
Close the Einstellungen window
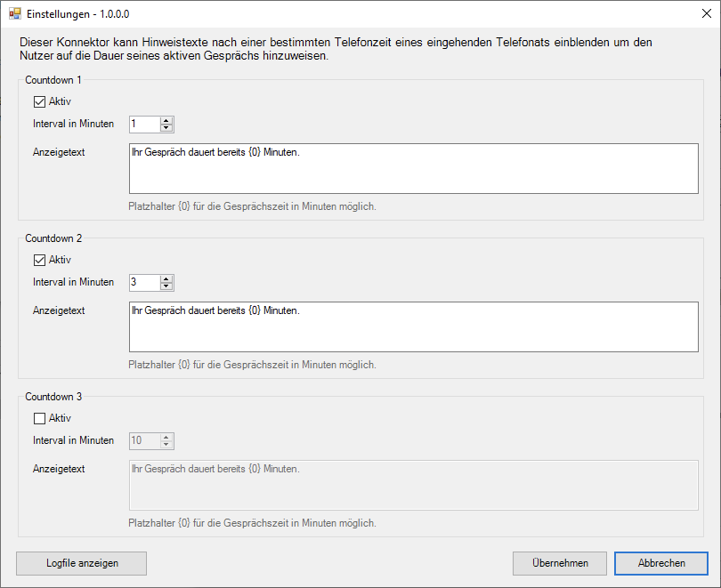pyautogui.click(x=707, y=13)
